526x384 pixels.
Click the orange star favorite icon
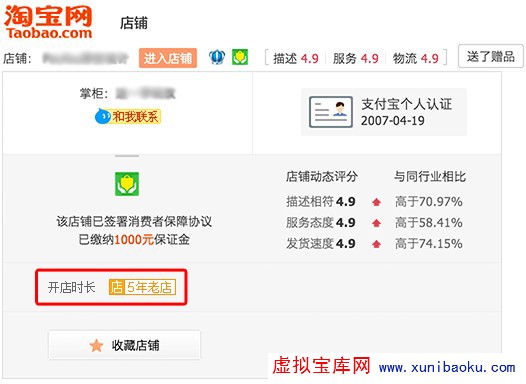click(x=96, y=345)
